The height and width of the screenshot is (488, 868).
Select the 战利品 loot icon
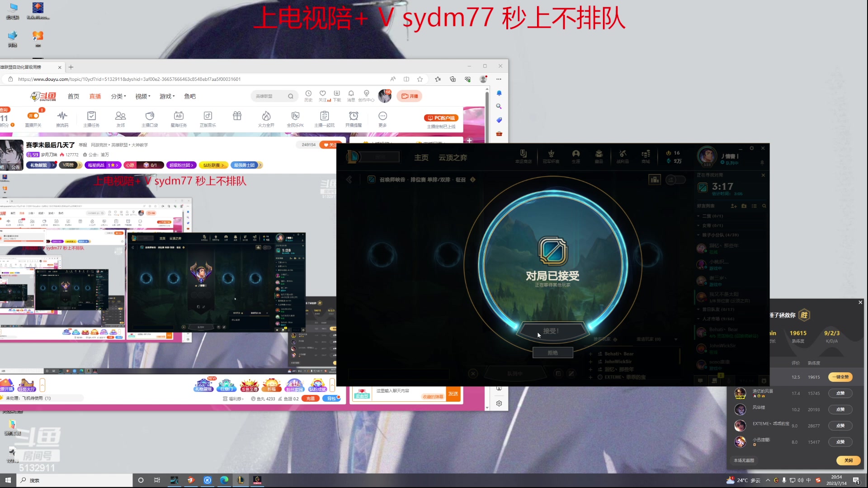tap(623, 156)
